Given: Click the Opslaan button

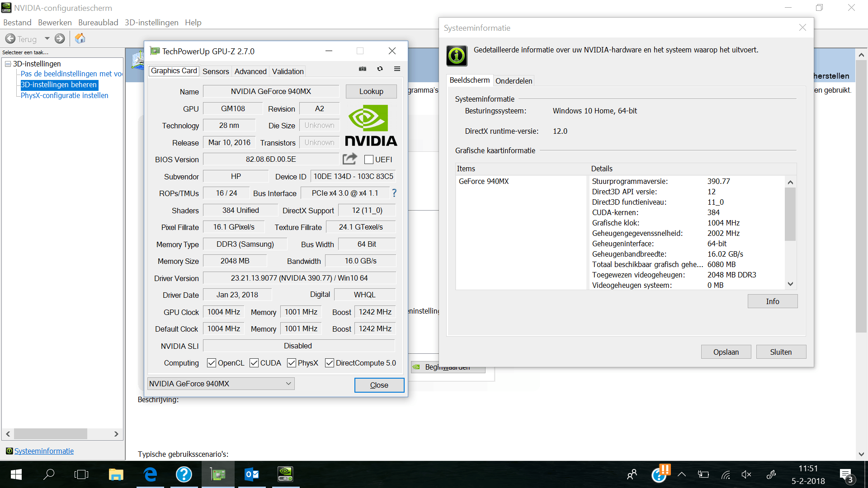Looking at the screenshot, I should [x=726, y=352].
